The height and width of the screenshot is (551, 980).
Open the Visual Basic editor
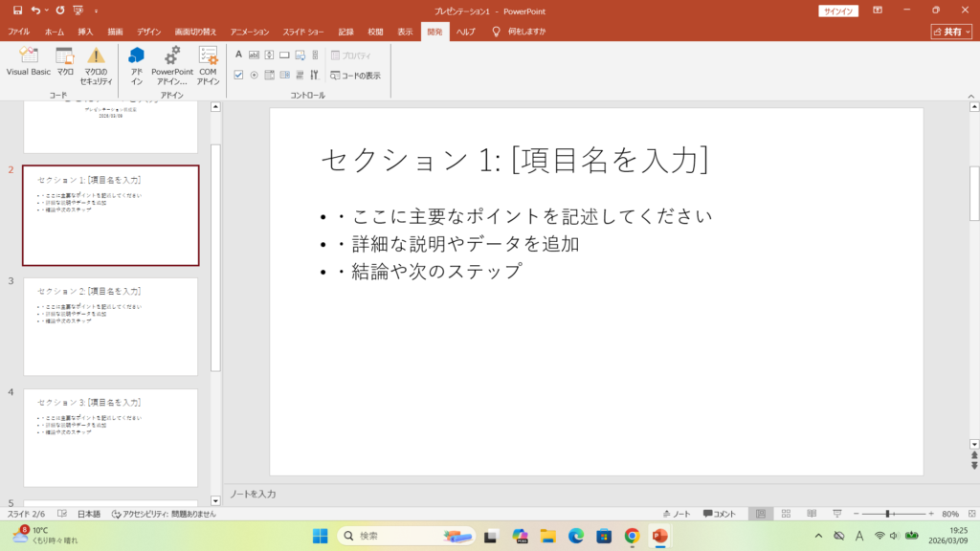(x=29, y=61)
